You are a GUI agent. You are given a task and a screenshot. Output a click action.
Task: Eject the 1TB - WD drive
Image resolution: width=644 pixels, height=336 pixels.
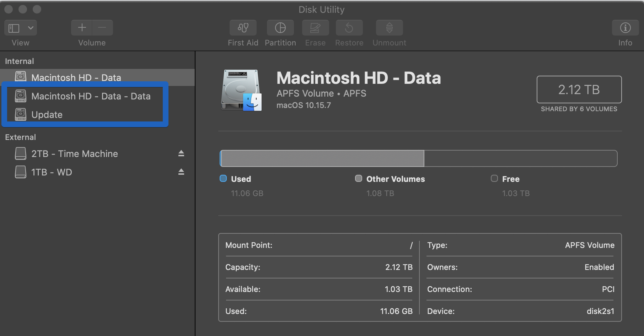[181, 172]
